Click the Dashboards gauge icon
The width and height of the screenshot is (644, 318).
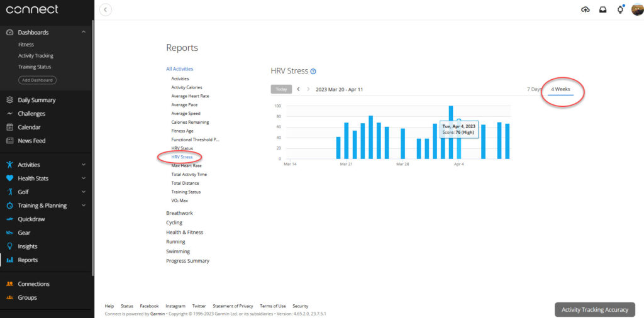click(x=10, y=33)
